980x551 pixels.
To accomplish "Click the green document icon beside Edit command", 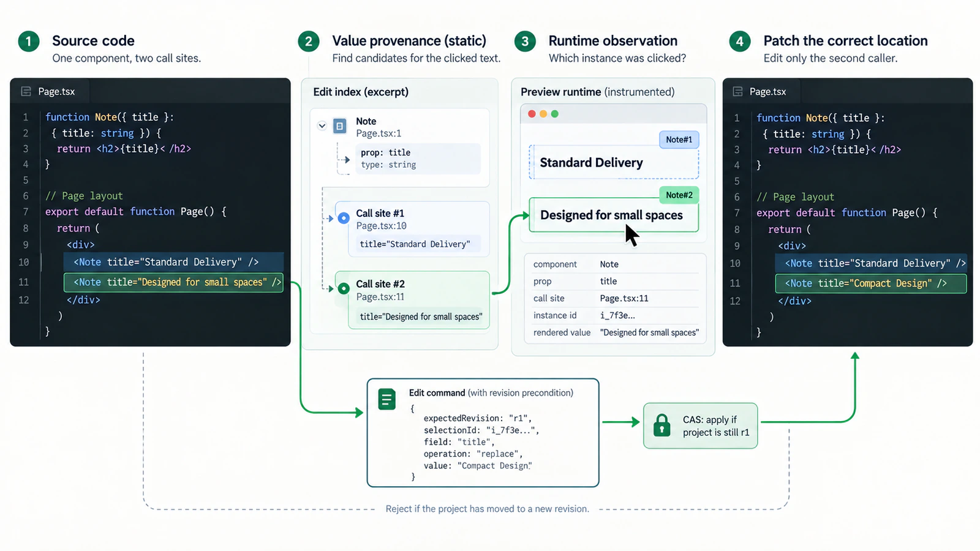I will tap(387, 399).
